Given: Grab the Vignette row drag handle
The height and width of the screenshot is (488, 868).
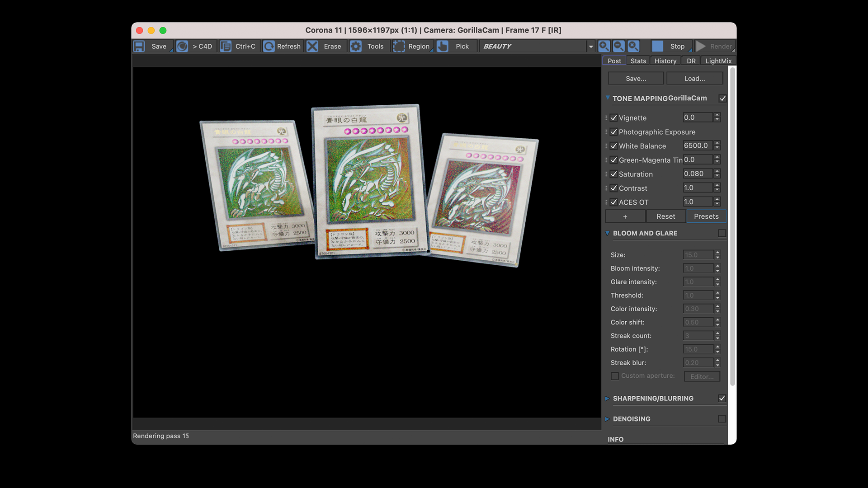Looking at the screenshot, I should pyautogui.click(x=606, y=118).
